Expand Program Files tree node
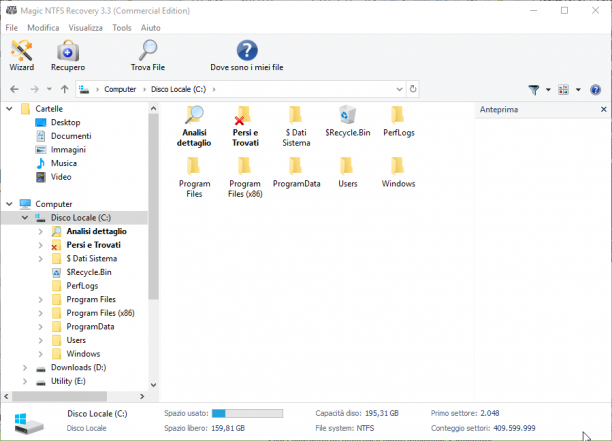612x441 pixels. 40,299
